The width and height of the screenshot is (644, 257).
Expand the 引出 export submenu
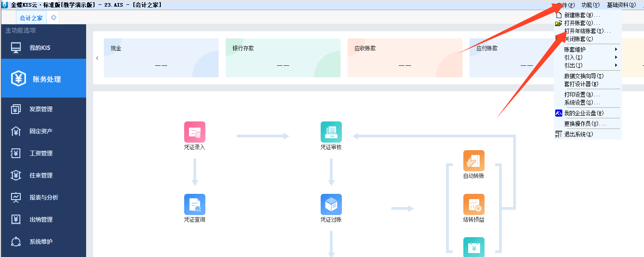(x=573, y=65)
